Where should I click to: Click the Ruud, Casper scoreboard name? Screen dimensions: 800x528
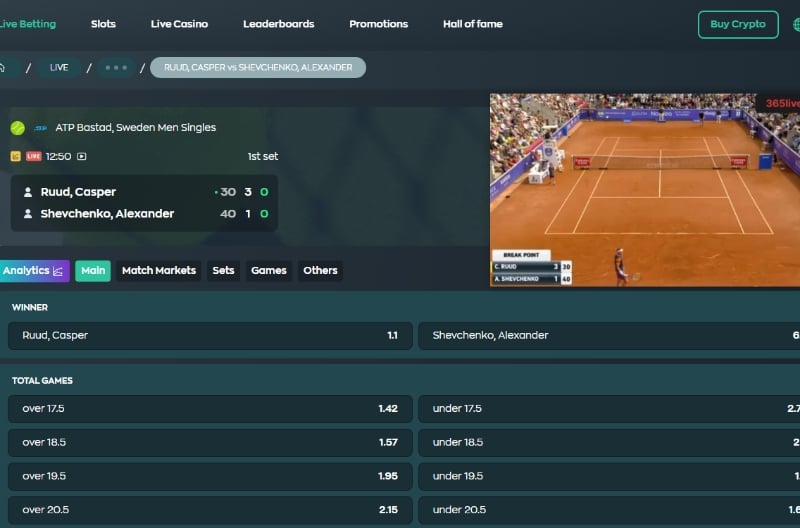(x=78, y=192)
